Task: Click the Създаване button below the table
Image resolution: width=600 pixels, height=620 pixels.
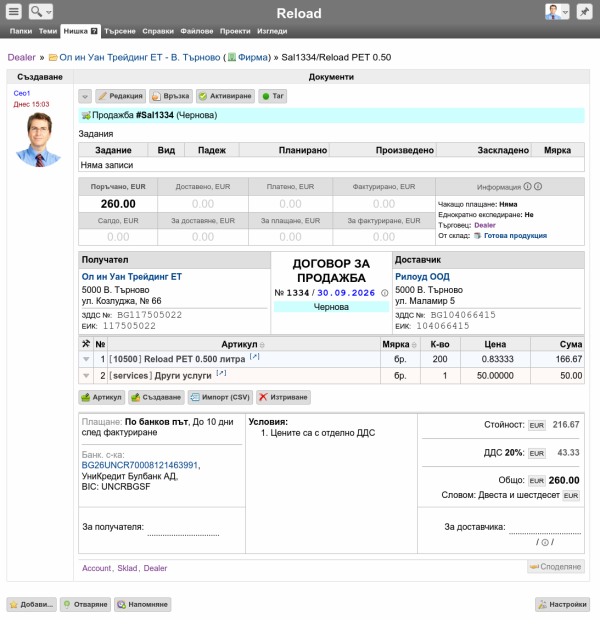Action: (x=156, y=397)
